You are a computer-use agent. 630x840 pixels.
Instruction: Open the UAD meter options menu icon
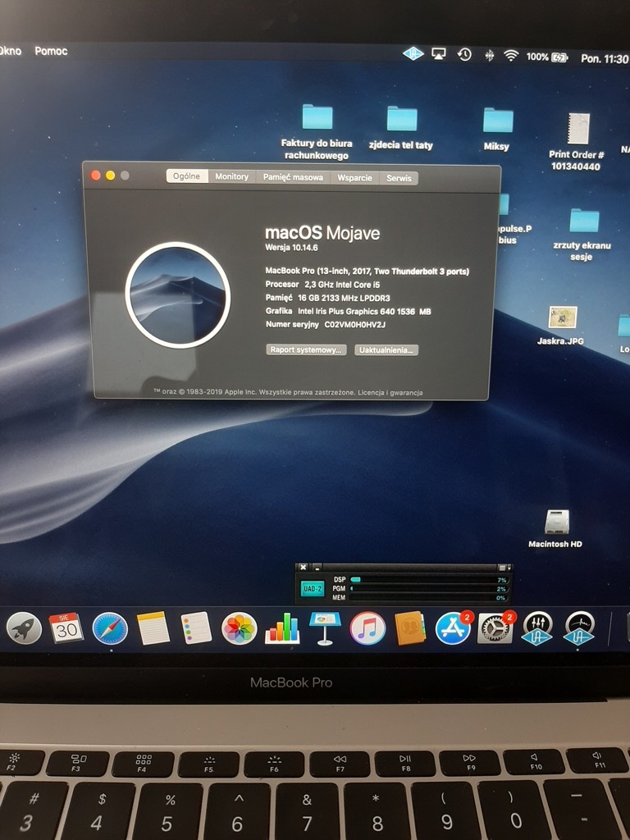pos(503,568)
